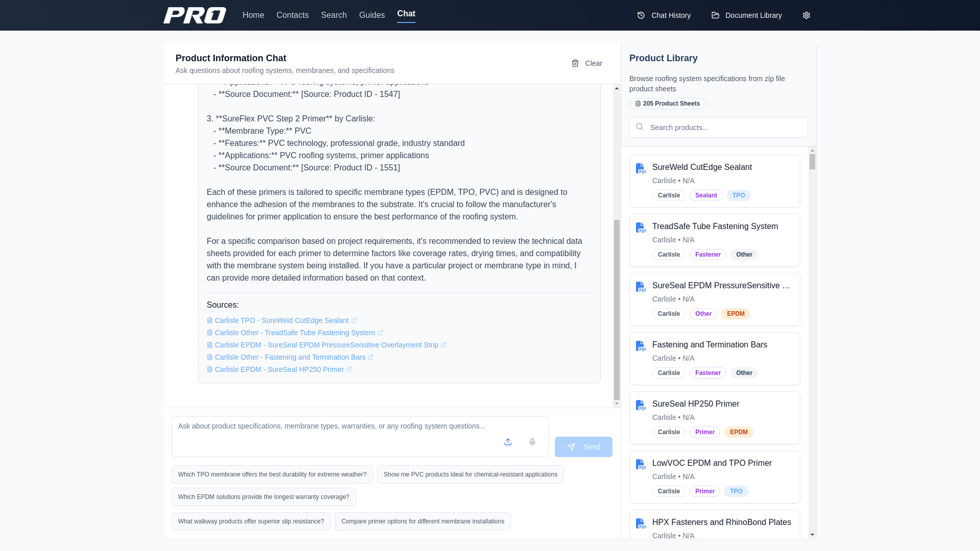Click the search magnifier icon in Product Library
Viewport: 980px width, 551px height.
tap(640, 127)
